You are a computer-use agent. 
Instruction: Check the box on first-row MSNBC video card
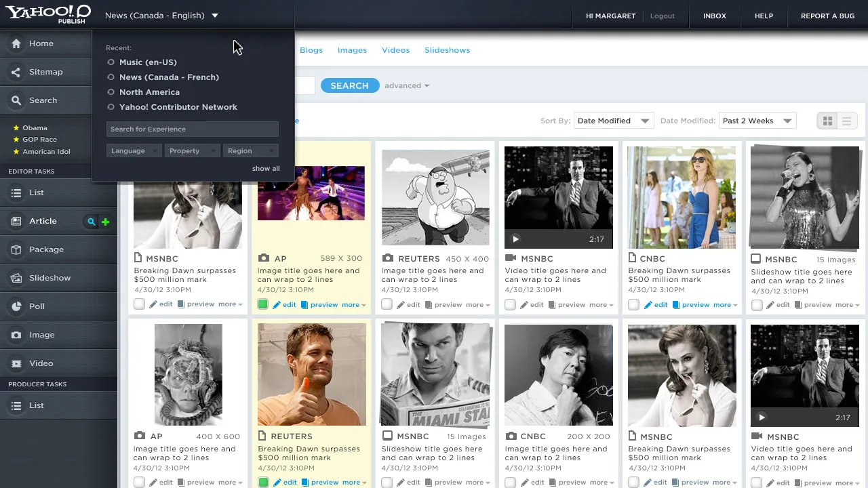point(510,304)
